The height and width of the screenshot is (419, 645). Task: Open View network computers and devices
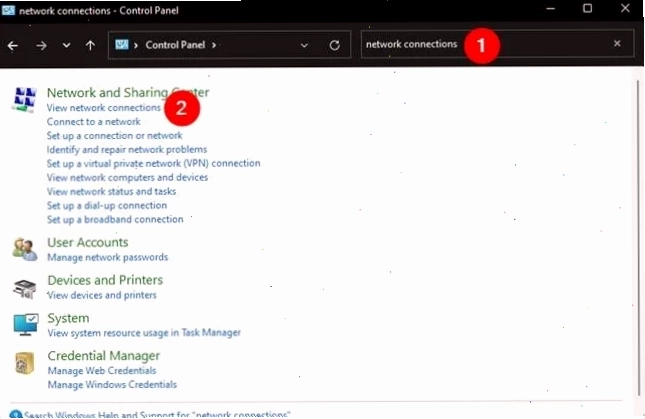point(127,178)
